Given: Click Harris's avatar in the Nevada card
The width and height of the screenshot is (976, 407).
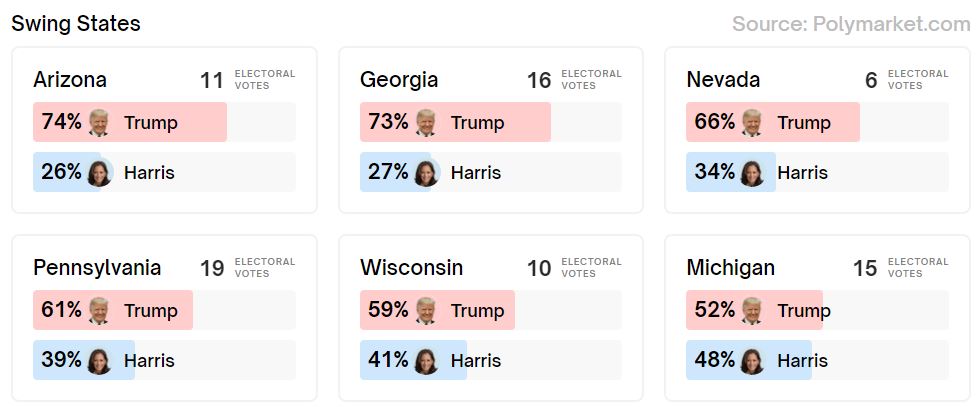Looking at the screenshot, I should tap(752, 172).
